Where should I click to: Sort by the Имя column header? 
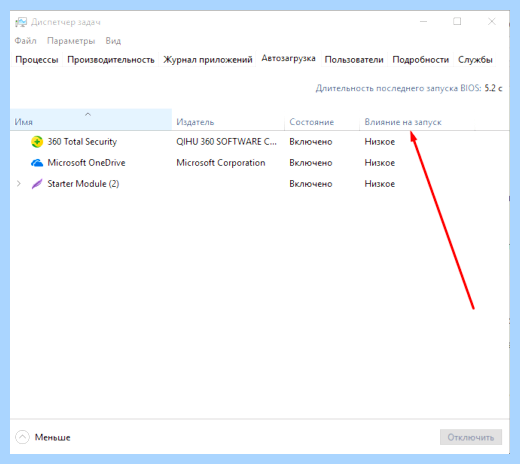pos(91,119)
